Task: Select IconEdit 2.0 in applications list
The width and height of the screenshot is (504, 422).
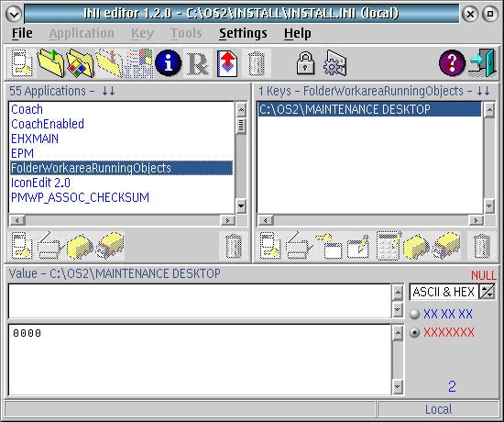Action: coord(41,183)
